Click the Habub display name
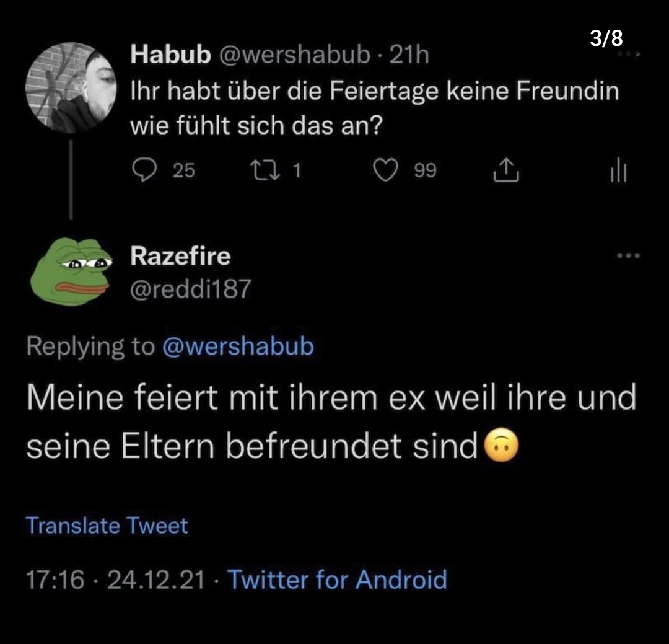 pos(170,56)
